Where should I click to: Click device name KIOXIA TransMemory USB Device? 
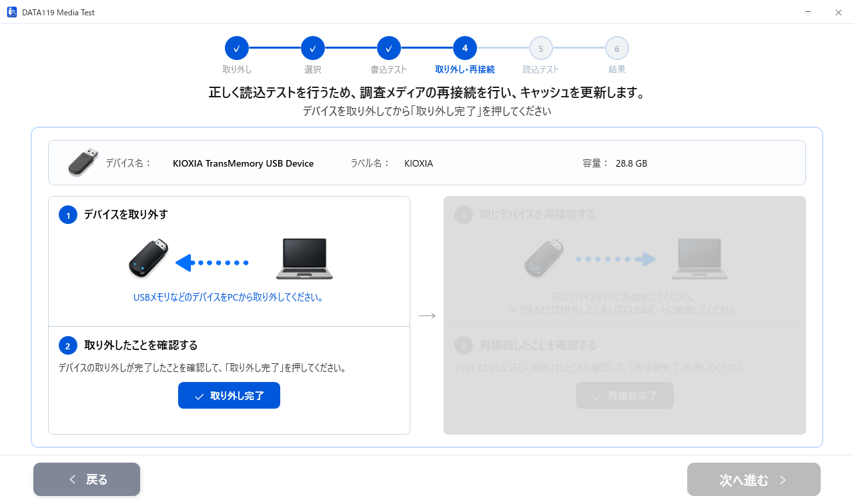coord(243,163)
